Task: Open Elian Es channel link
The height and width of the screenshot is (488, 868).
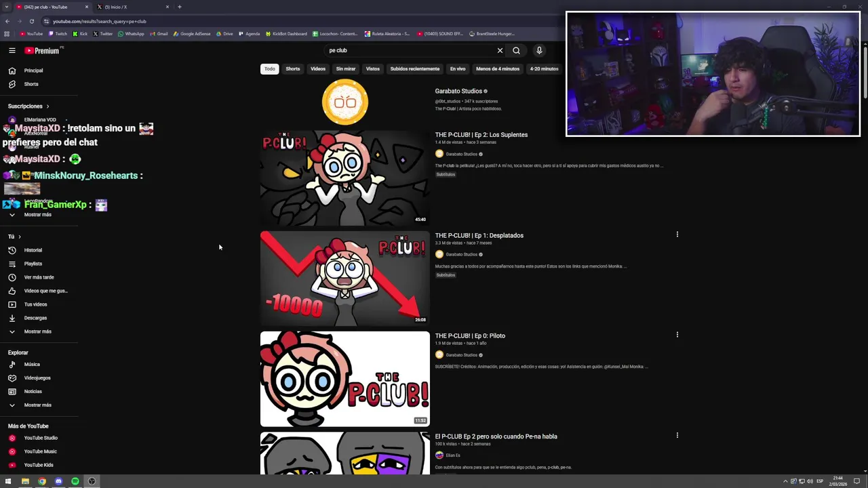Action: (452, 455)
